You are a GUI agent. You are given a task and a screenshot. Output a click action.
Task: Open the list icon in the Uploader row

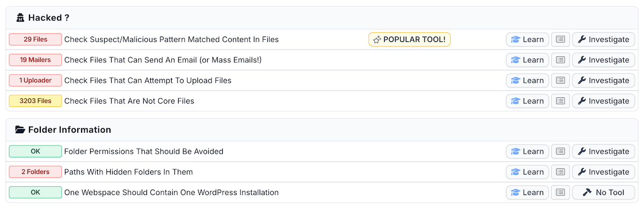[x=560, y=80]
